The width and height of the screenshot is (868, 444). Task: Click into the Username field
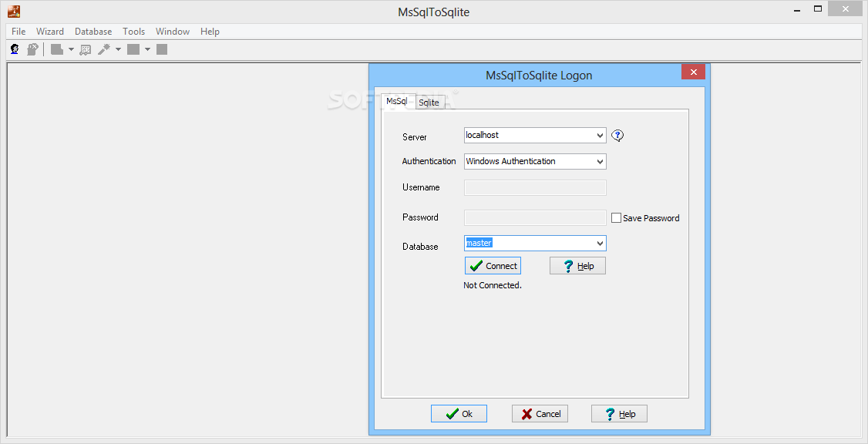535,187
